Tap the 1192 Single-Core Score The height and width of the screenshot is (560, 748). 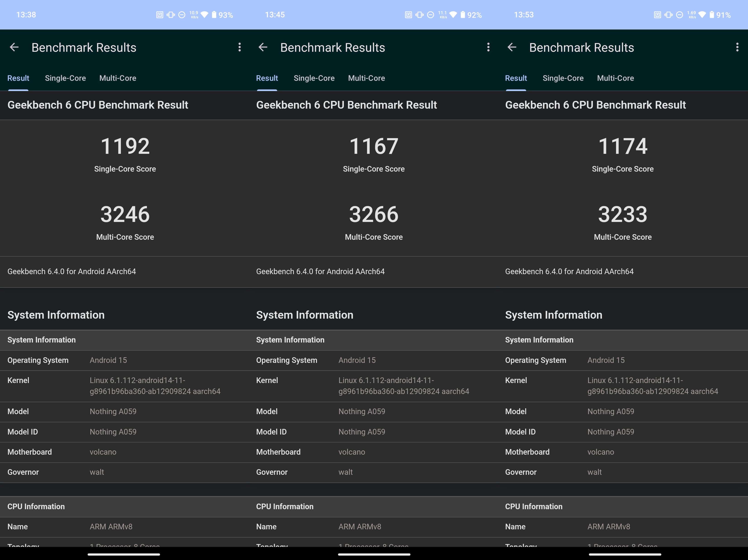point(125,146)
